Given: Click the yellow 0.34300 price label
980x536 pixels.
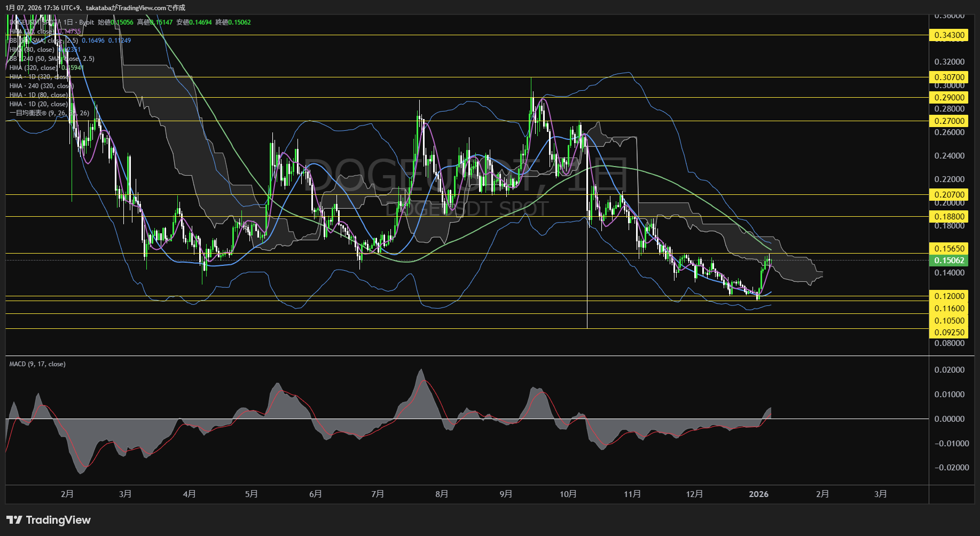Looking at the screenshot, I should coord(949,35).
